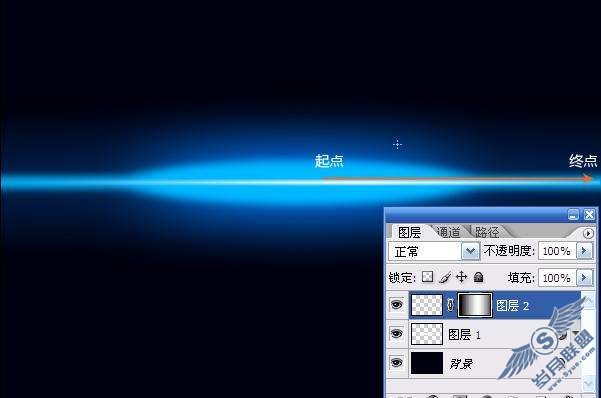Select the 图层 2 layer thumbnail
The height and width of the screenshot is (398, 601).
pyautogui.click(x=427, y=305)
